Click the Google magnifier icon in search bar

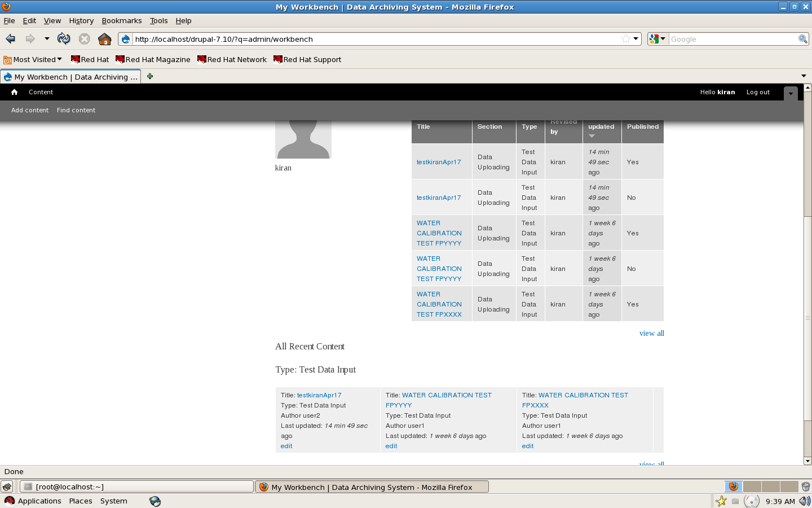point(802,39)
